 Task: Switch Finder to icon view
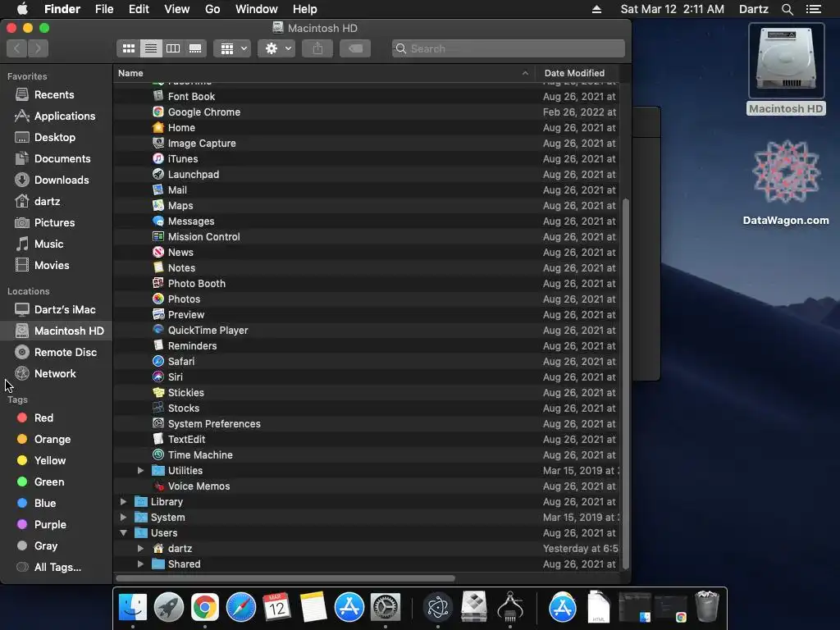[129, 48]
